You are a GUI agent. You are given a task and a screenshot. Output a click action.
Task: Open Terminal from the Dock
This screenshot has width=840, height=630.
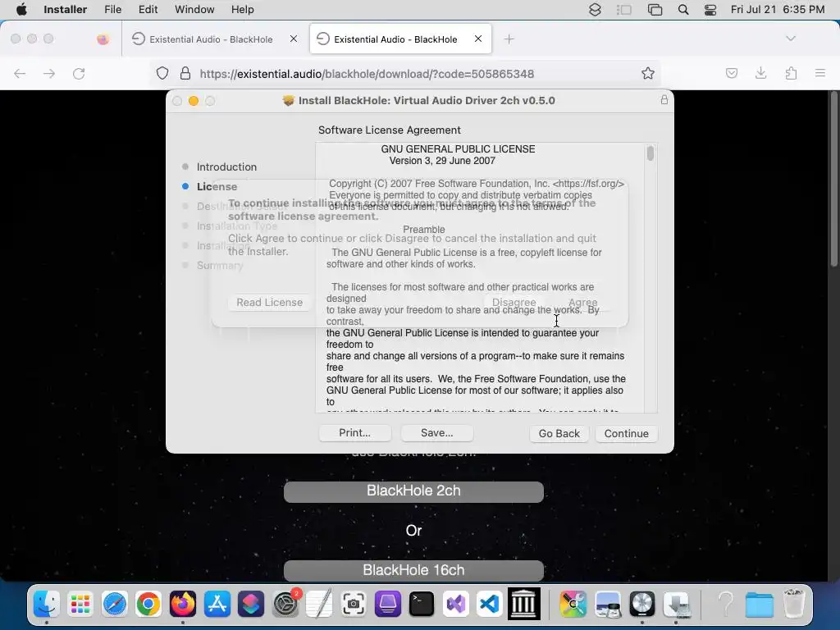pos(422,604)
